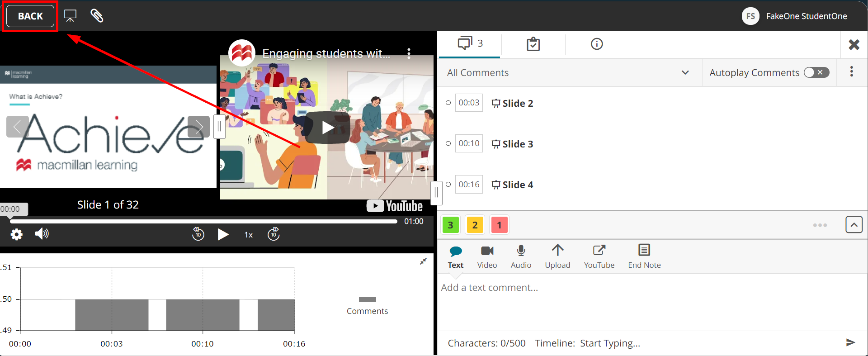
Task: Mute the video volume speaker
Action: click(42, 234)
